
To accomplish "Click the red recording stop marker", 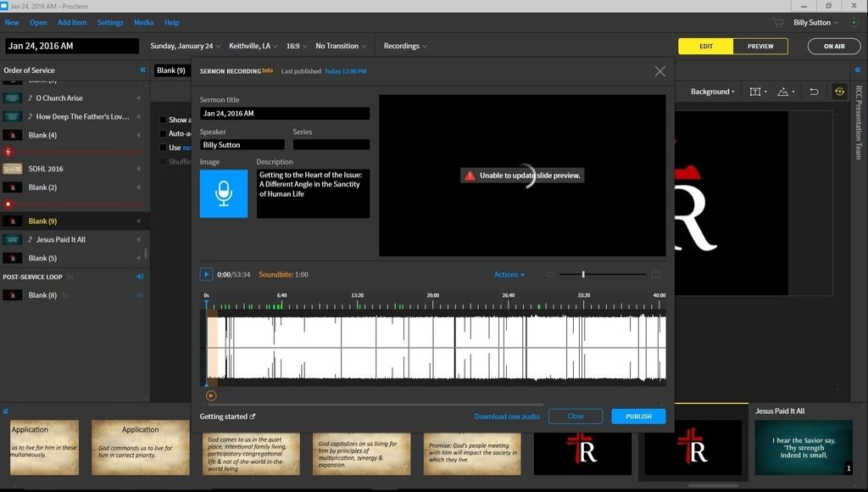I will 8,204.
